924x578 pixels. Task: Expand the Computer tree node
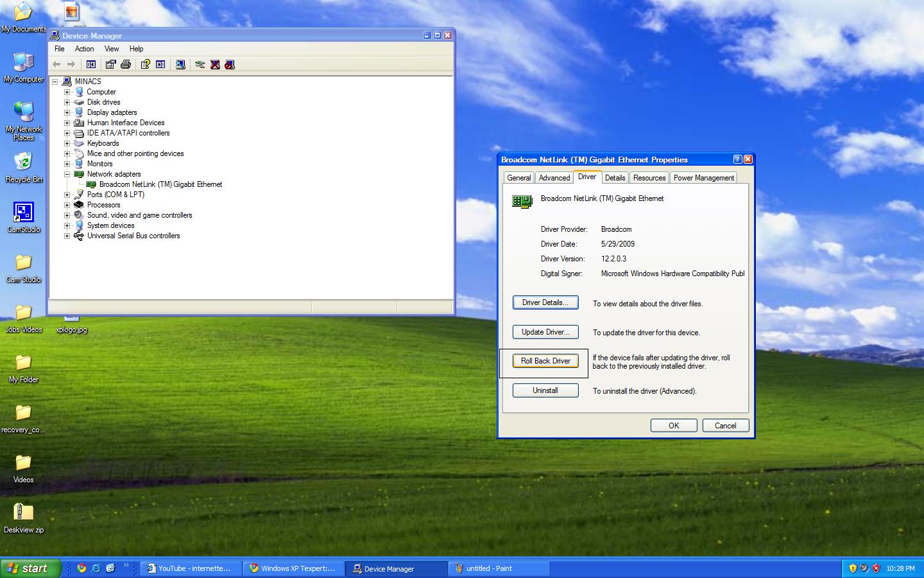point(67,92)
